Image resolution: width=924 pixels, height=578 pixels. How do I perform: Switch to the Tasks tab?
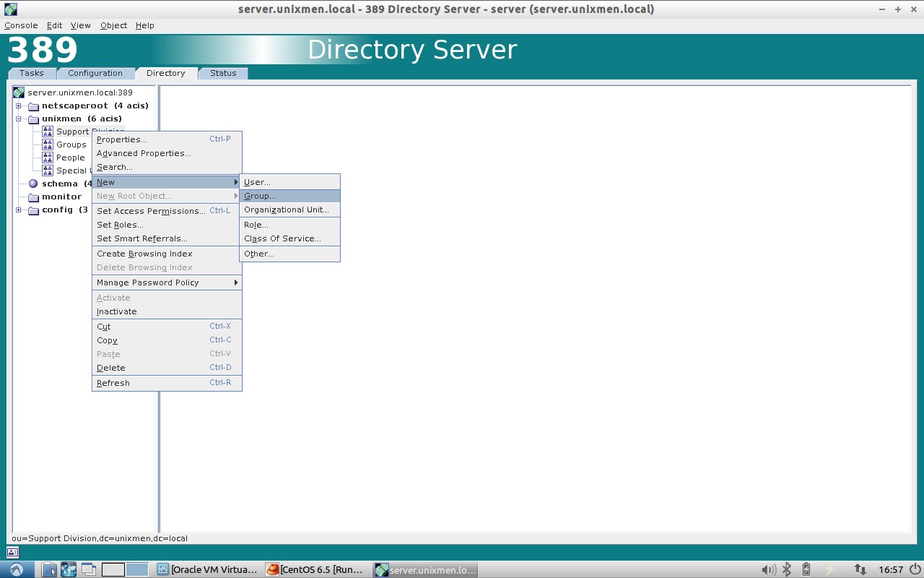pos(31,73)
